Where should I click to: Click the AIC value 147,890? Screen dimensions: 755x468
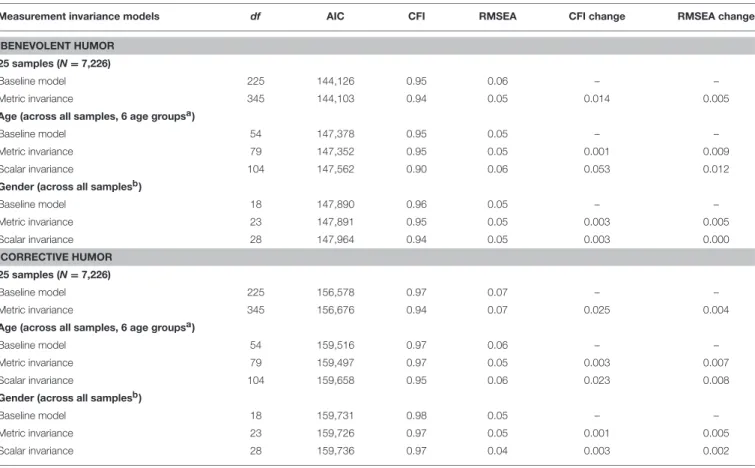(336, 204)
